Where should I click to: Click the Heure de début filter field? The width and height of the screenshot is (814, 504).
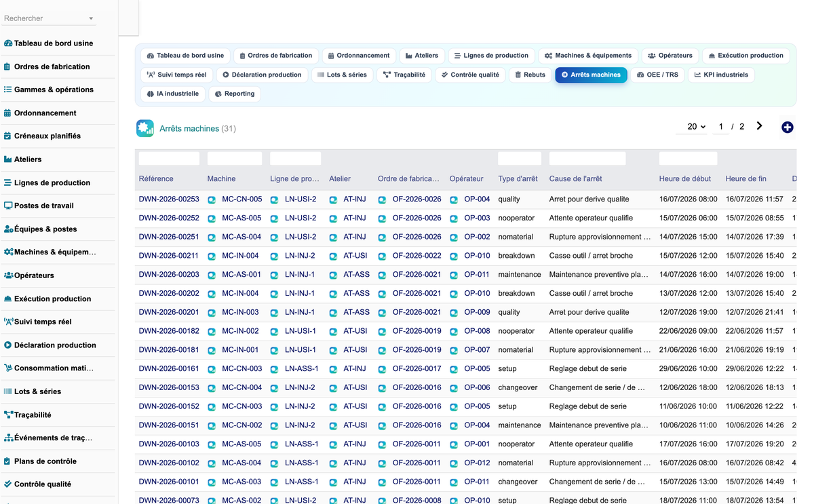coord(688,159)
